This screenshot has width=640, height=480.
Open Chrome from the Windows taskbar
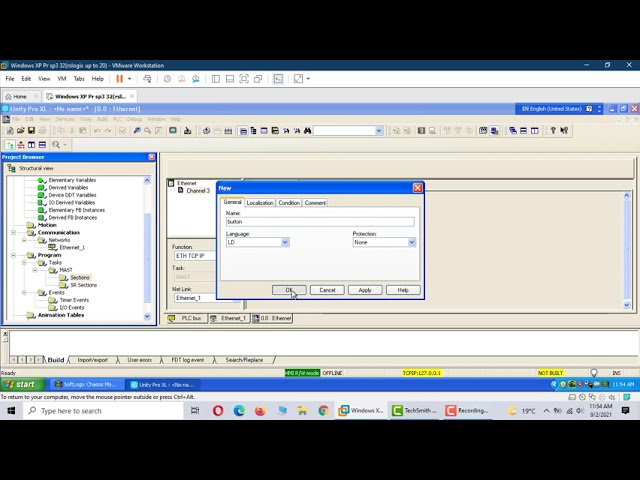coord(323,411)
